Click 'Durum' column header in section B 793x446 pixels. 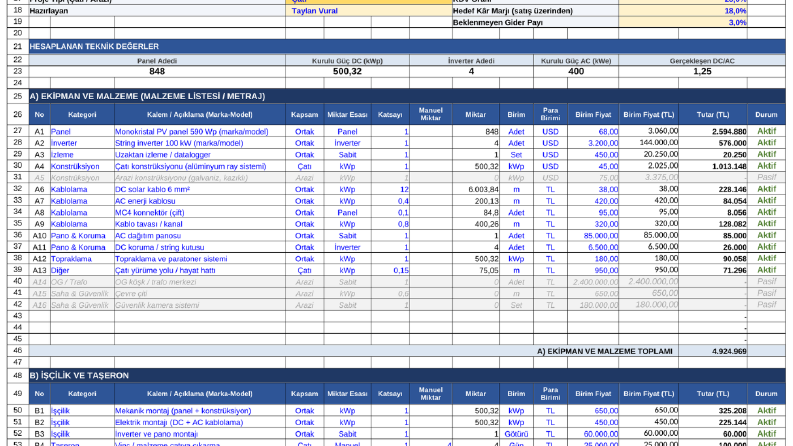pos(766,393)
